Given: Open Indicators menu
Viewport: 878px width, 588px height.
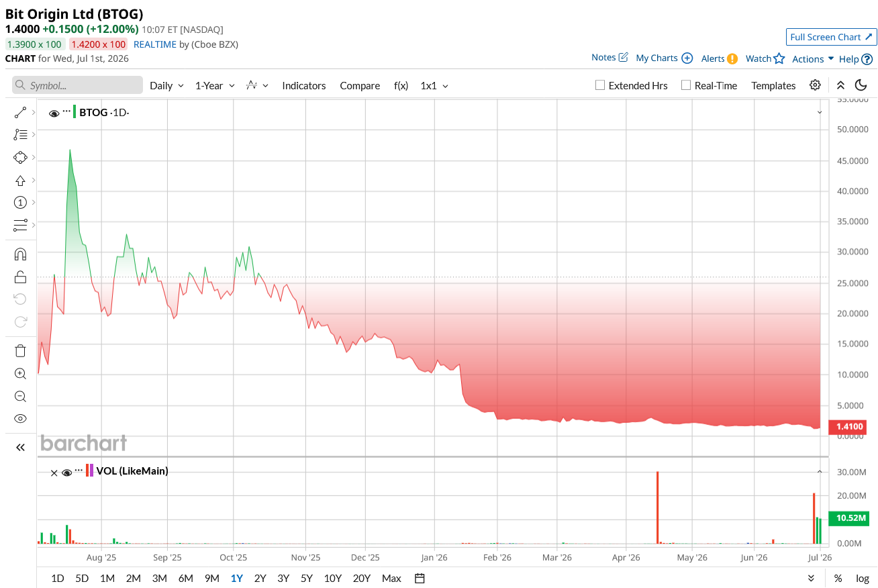Looking at the screenshot, I should click(304, 85).
